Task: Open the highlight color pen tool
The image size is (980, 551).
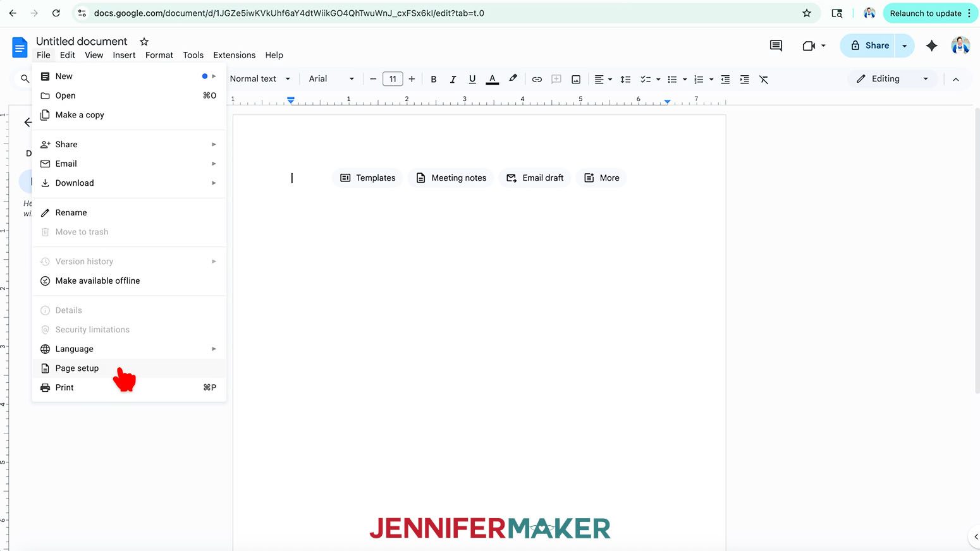Action: pyautogui.click(x=513, y=79)
